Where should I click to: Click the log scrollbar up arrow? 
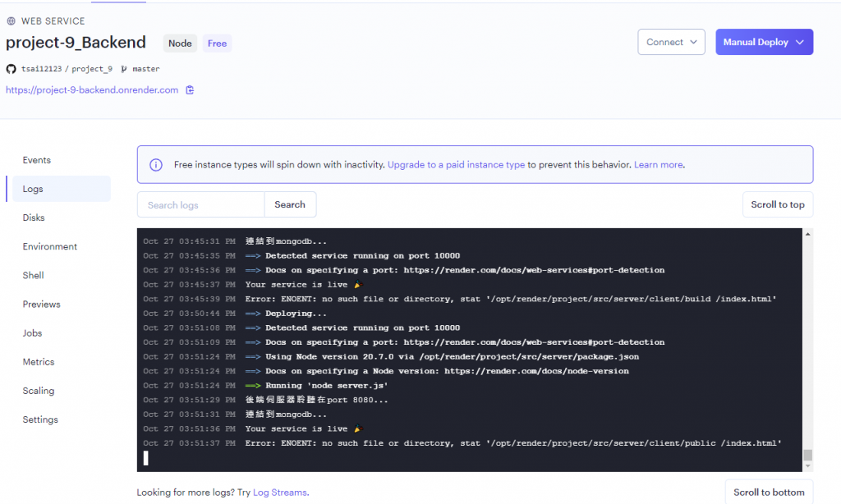(808, 234)
